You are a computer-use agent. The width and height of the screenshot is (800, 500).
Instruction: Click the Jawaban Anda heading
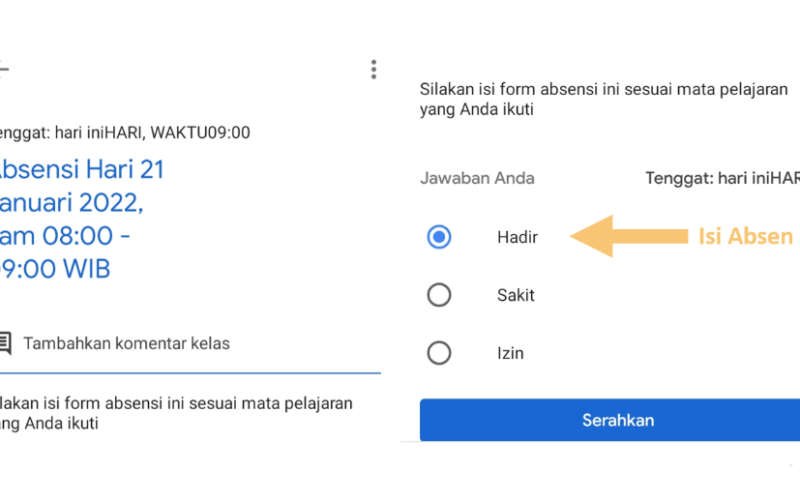[477, 178]
